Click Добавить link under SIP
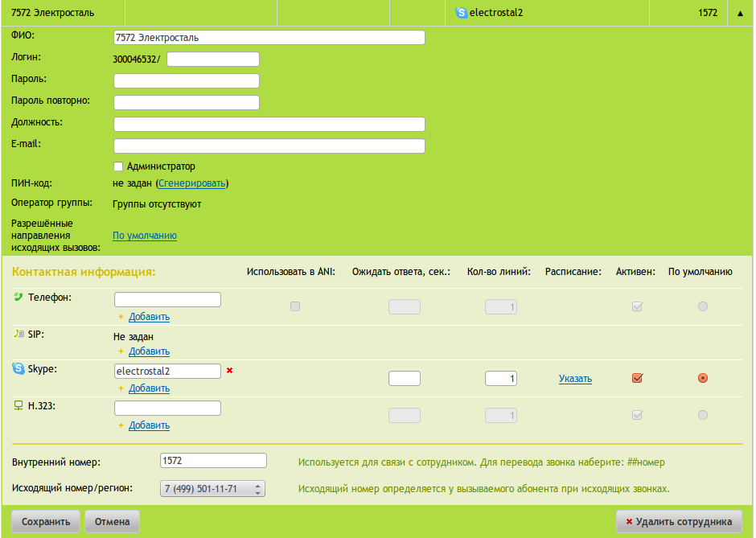Viewport: 756px width, 538px height. pyautogui.click(x=149, y=351)
